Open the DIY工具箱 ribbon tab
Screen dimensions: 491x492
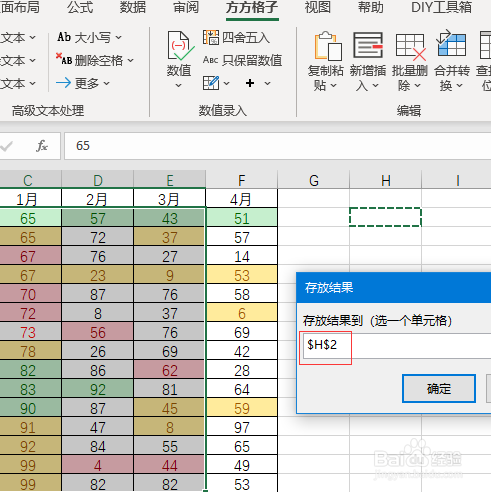pos(441,7)
